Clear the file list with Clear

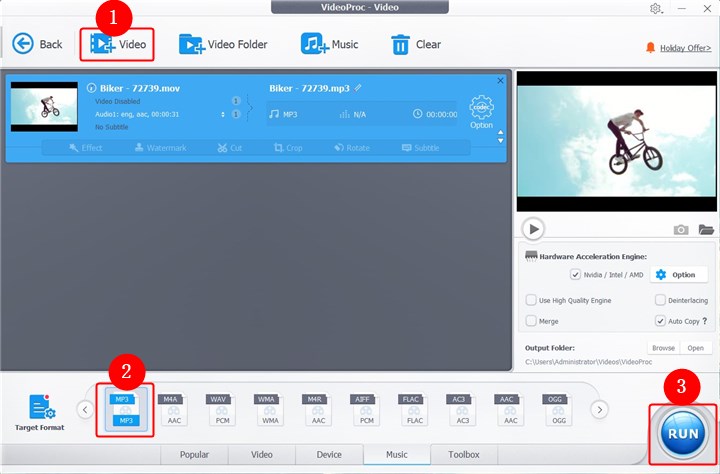pyautogui.click(x=416, y=45)
